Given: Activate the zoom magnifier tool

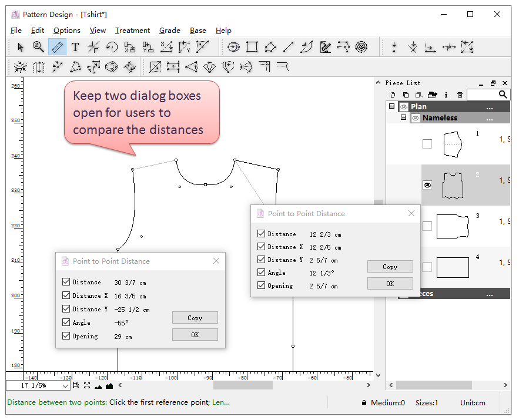Looking at the screenshot, I should click(x=39, y=47).
